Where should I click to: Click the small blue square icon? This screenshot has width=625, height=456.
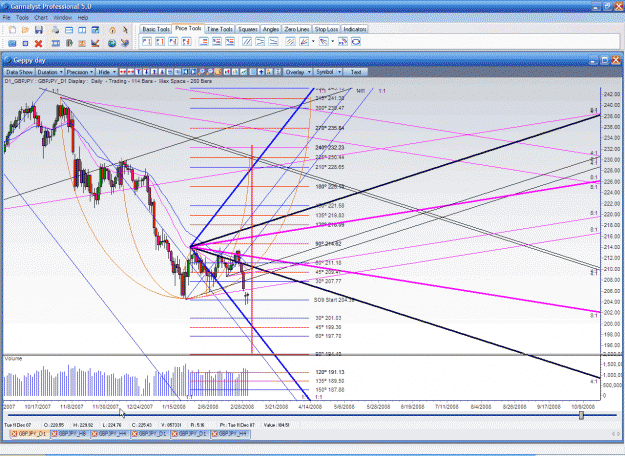click(26, 43)
